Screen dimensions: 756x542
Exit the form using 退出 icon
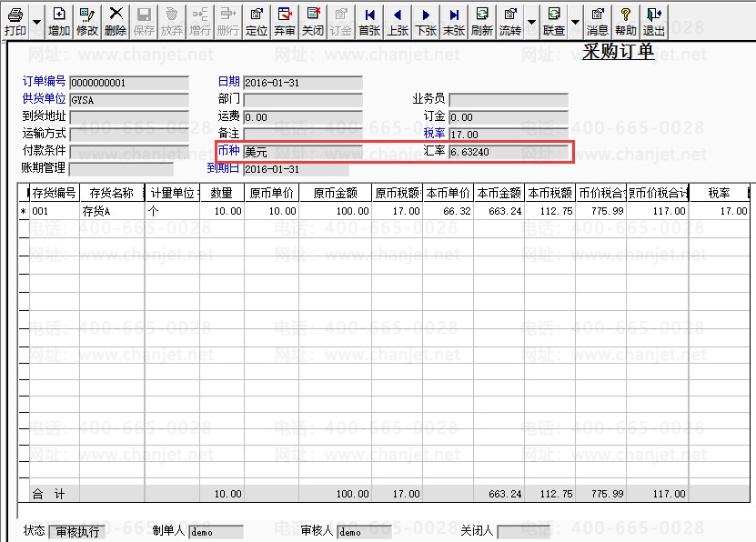[x=654, y=20]
